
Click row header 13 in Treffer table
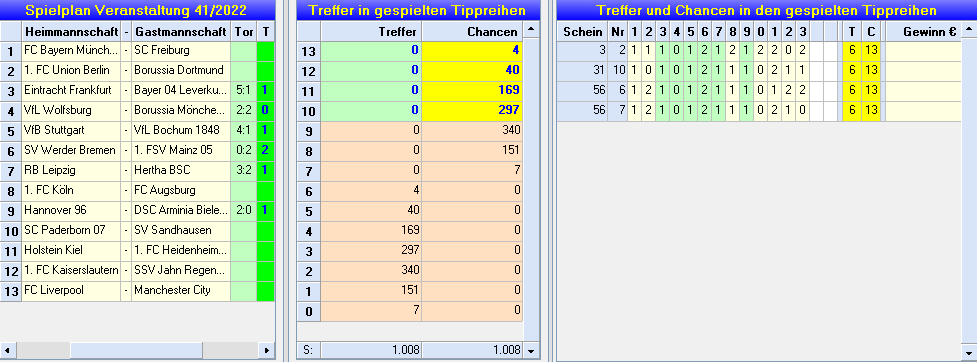tap(309, 50)
